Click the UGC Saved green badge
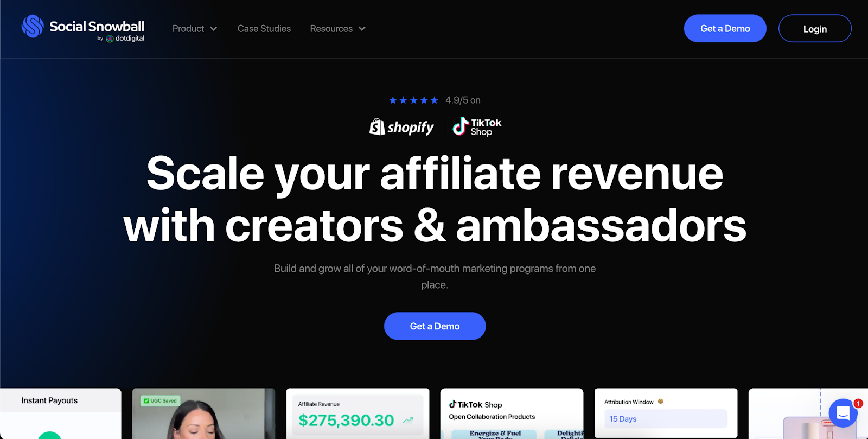This screenshot has width=868, height=439. [x=160, y=401]
